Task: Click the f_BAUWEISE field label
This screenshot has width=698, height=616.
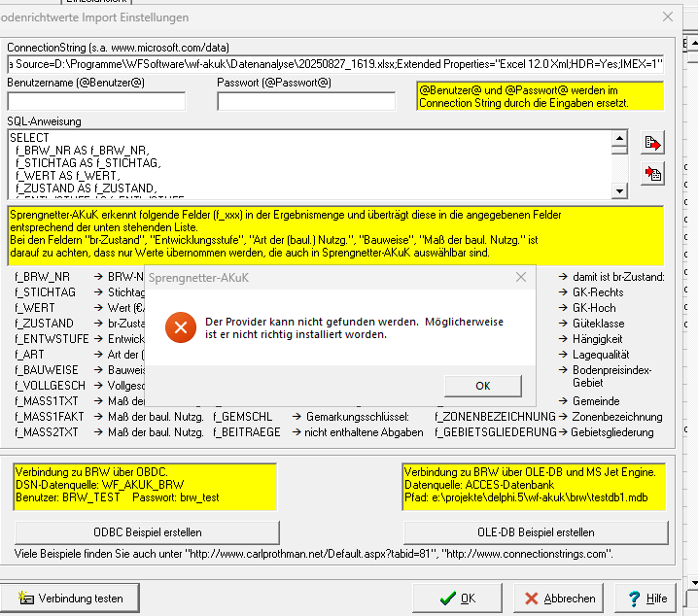Action: pos(47,370)
